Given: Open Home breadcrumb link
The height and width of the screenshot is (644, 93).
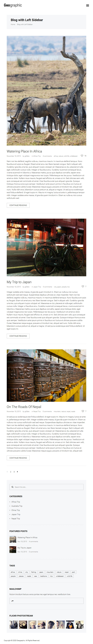Looking at the screenshot, I should 13,24.
